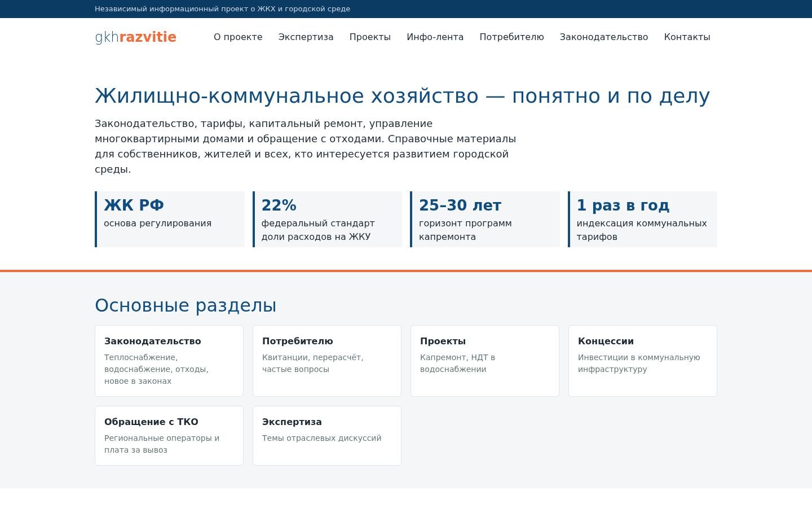Click the «Основные разделы» heading
This screenshot has height=508, width=812.
pyautogui.click(x=186, y=305)
